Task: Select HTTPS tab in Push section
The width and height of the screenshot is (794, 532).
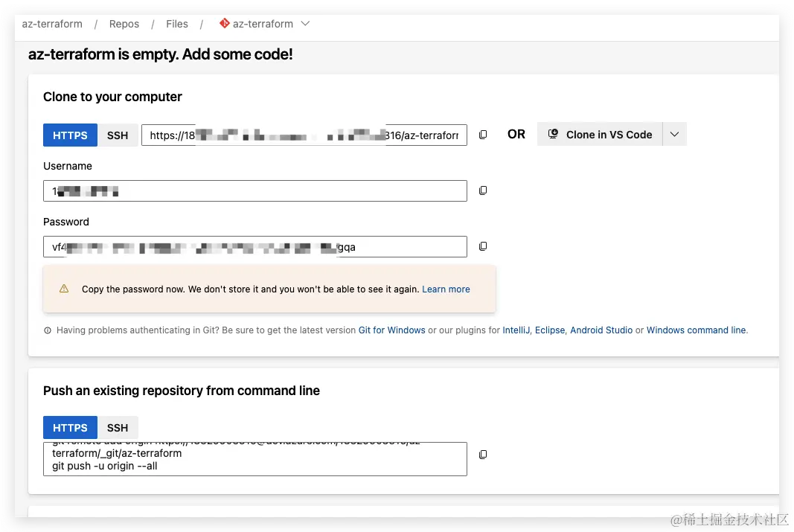Action: 70,428
